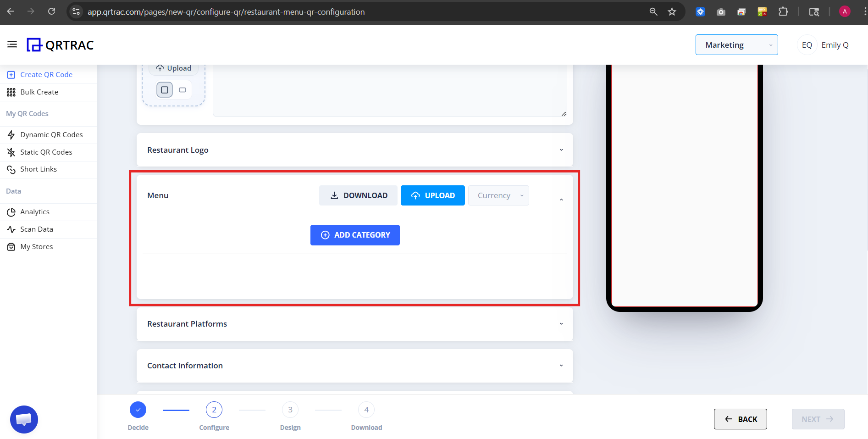Open the Marketing workspace dropdown

[x=736, y=44]
